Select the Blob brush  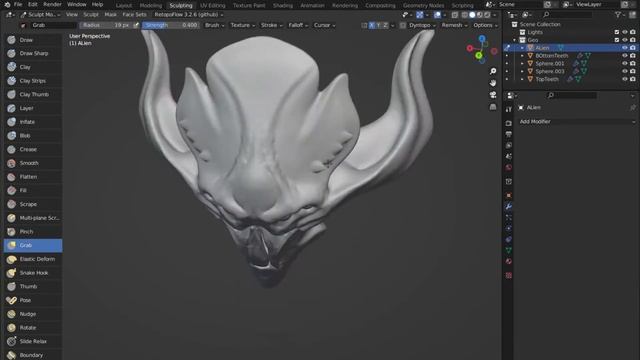[33, 136]
